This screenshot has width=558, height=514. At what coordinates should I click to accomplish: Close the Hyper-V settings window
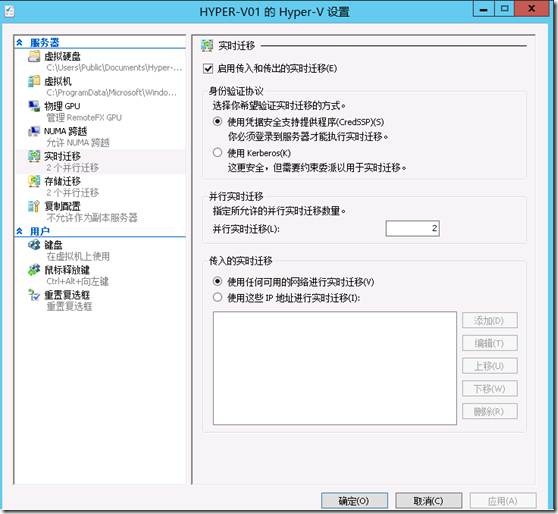pos(531,9)
